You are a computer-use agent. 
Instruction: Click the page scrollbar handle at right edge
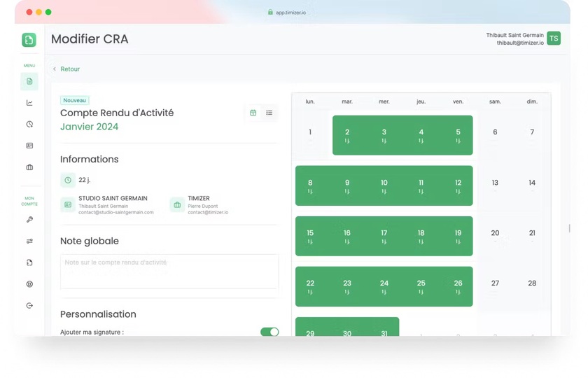569,228
